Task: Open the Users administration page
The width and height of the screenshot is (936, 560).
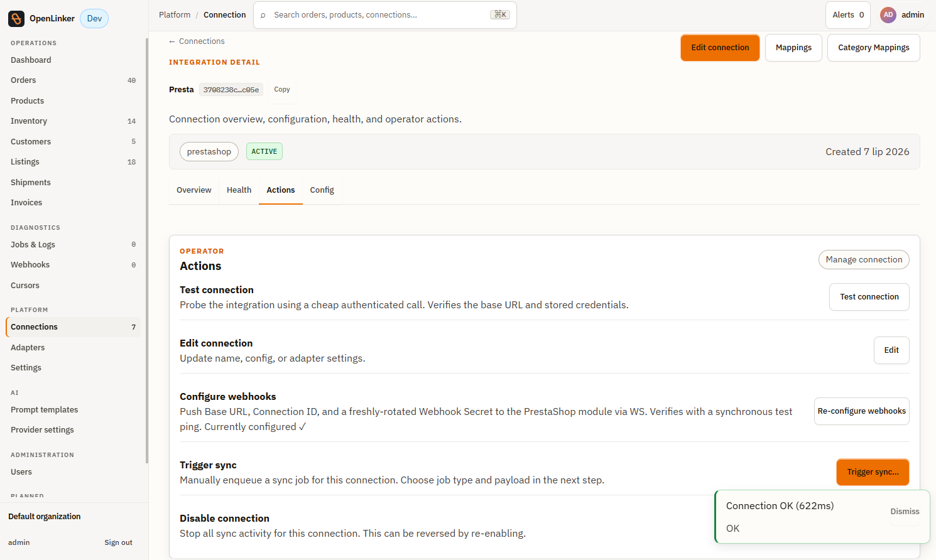Action: coord(73,472)
